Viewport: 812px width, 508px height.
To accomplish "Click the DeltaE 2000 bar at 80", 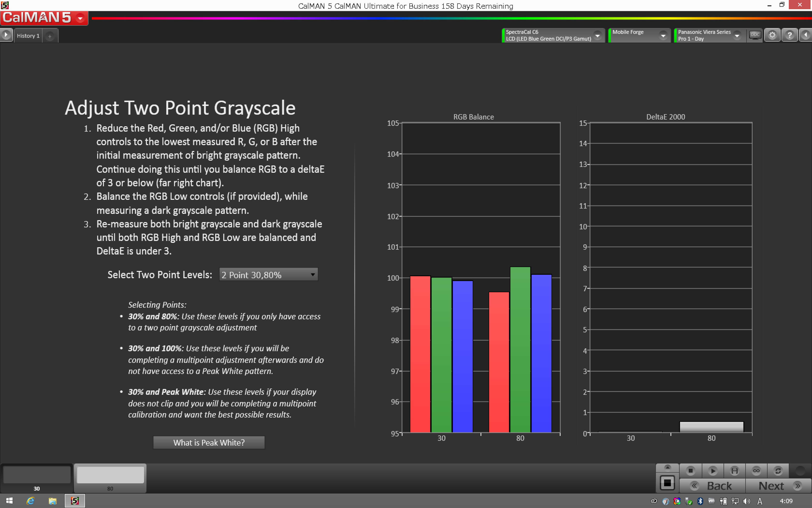I will (711, 427).
